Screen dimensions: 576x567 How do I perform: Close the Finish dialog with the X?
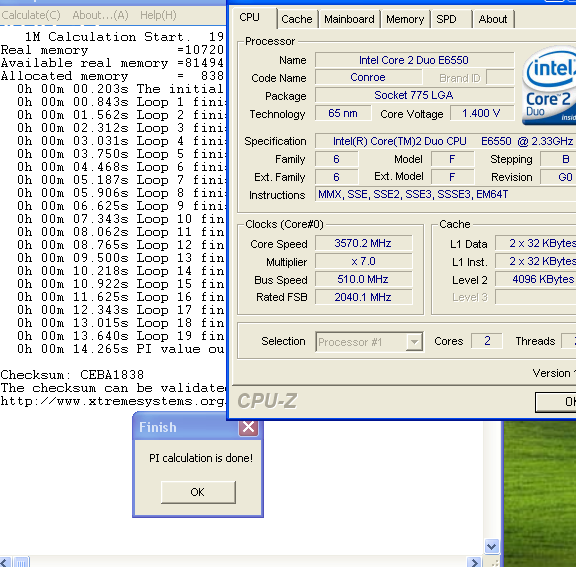(248, 427)
